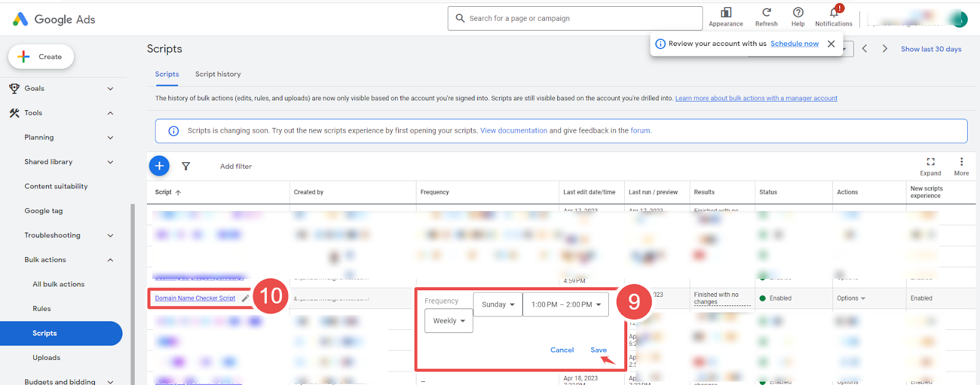980x385 pixels.
Task: Click the filter funnel icon
Action: coord(186,166)
